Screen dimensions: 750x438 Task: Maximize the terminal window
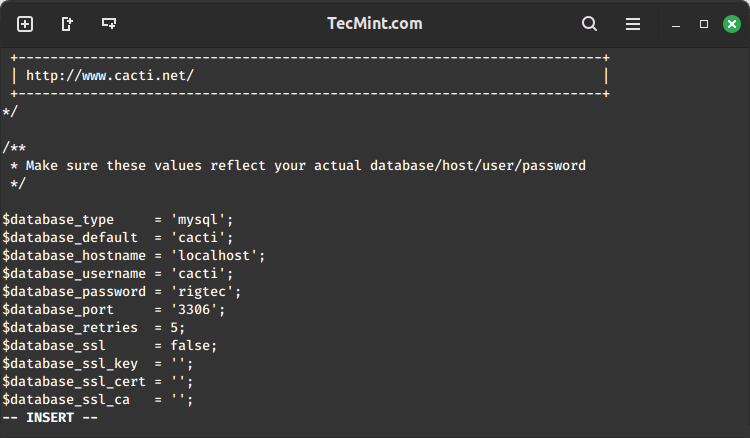704,24
